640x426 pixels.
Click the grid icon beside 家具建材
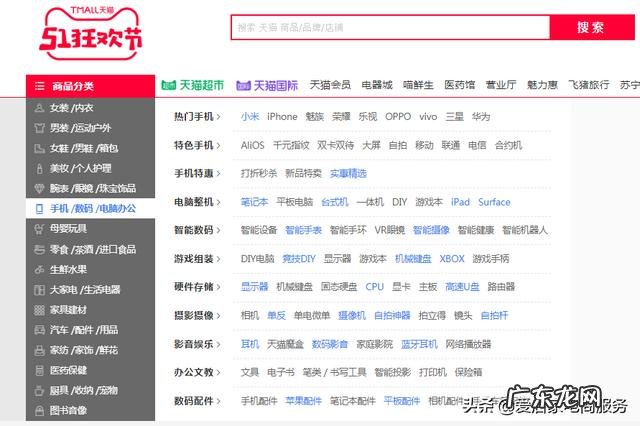39,310
